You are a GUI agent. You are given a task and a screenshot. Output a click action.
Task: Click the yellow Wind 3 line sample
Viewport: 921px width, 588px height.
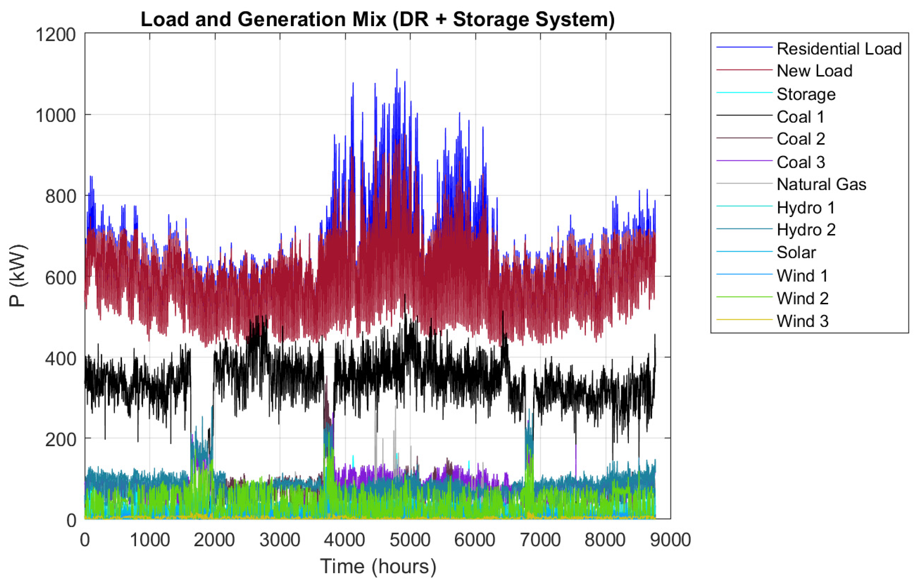(744, 320)
